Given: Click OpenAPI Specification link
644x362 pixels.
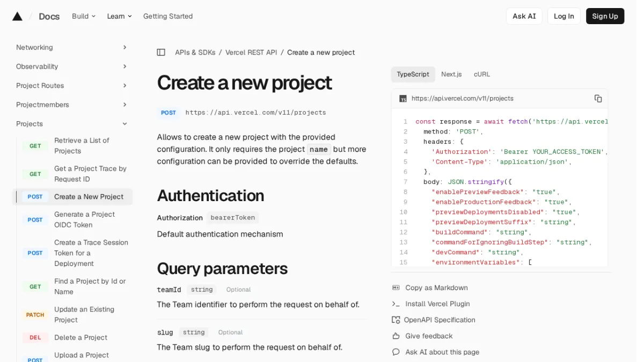Looking at the screenshot, I should coord(440,320).
